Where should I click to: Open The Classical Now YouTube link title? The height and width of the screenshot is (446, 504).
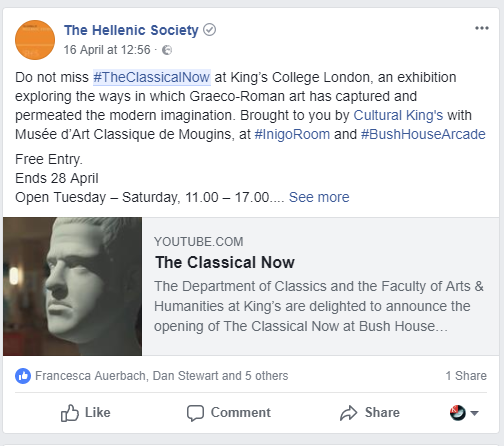coord(225,262)
